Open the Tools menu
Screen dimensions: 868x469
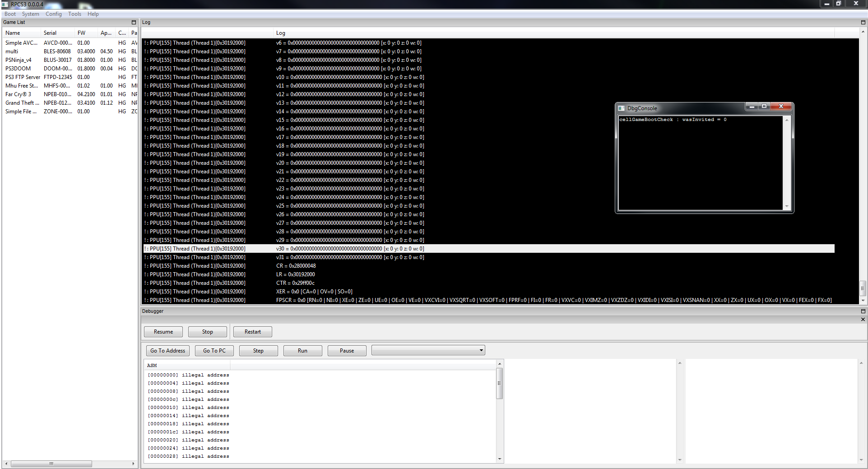(x=74, y=14)
